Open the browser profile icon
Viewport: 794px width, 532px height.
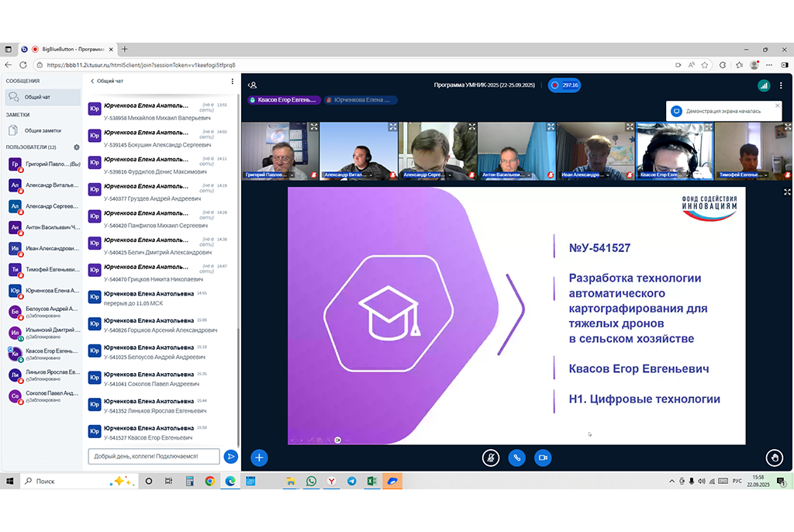(754, 65)
